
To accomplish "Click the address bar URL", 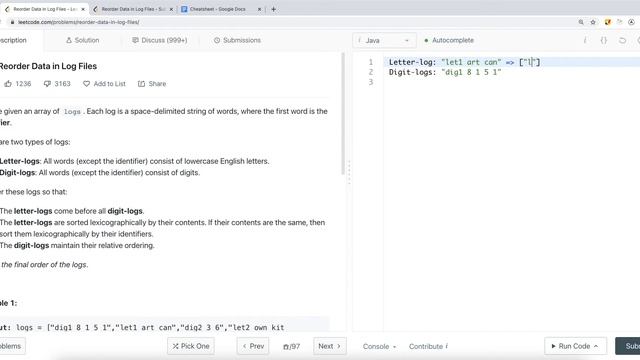I will click(x=78, y=22).
